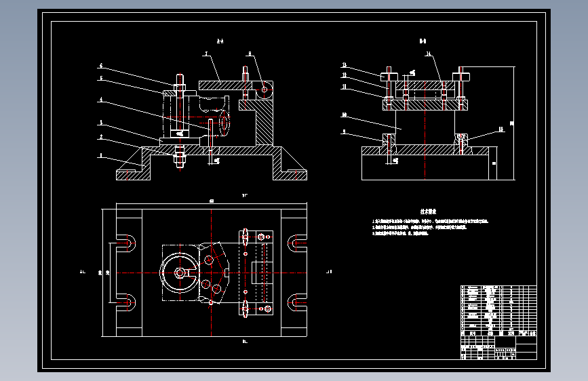Click part callout number 10
The width and height of the screenshot is (588, 381).
pyautogui.click(x=345, y=115)
